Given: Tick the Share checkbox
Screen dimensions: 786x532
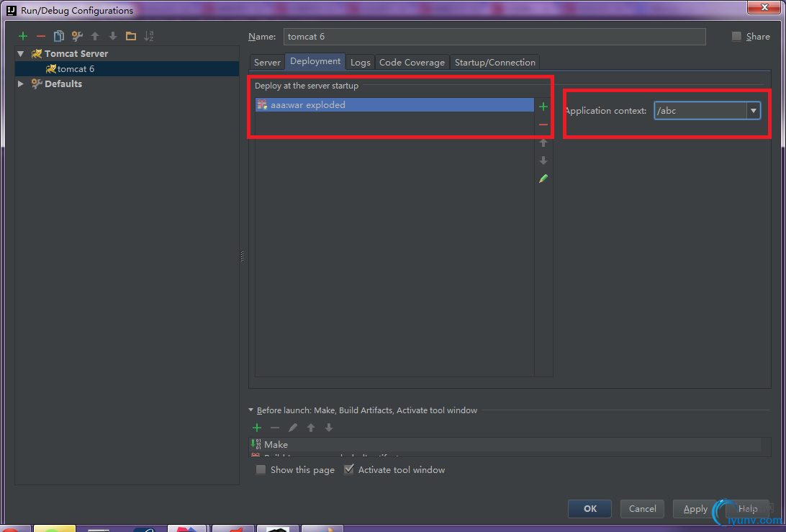Looking at the screenshot, I should (x=736, y=36).
